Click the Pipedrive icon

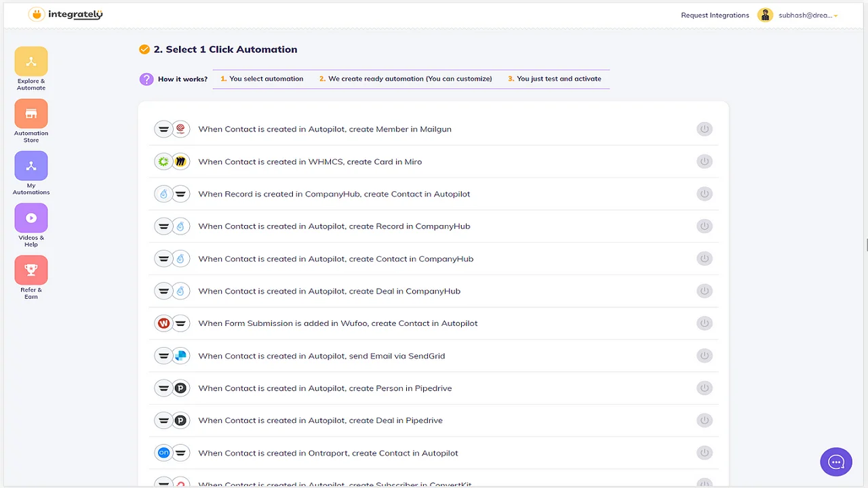click(180, 388)
